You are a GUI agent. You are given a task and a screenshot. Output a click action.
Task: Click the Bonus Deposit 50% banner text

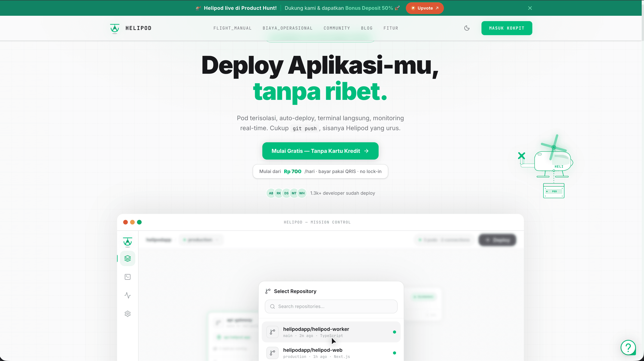[x=369, y=8]
